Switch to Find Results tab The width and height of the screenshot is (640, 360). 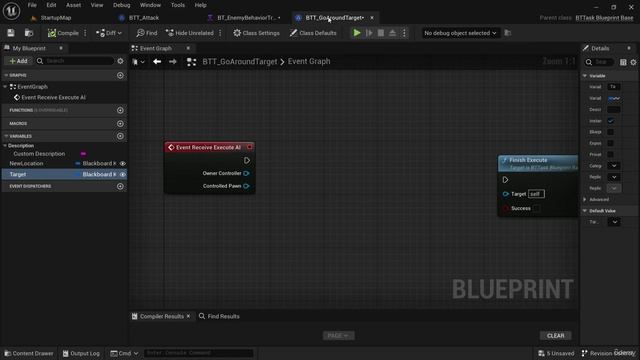219,316
